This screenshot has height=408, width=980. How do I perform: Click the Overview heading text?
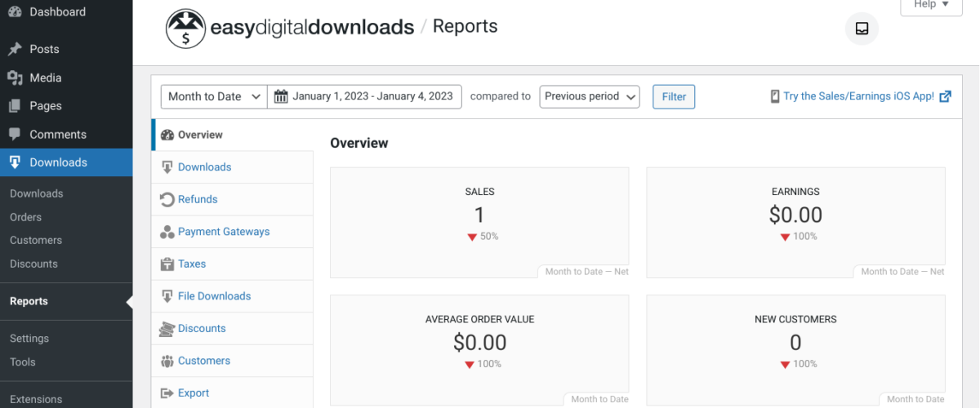[x=359, y=143]
